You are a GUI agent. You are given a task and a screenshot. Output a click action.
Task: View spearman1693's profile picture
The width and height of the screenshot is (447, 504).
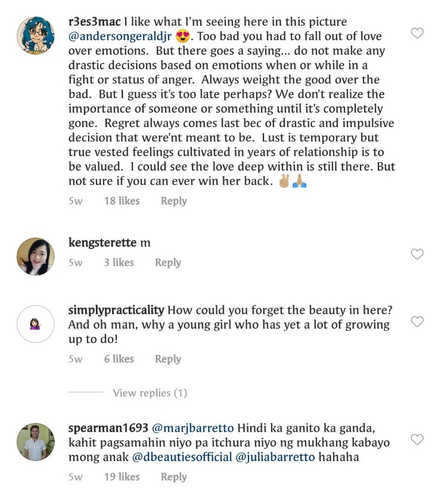click(35, 442)
